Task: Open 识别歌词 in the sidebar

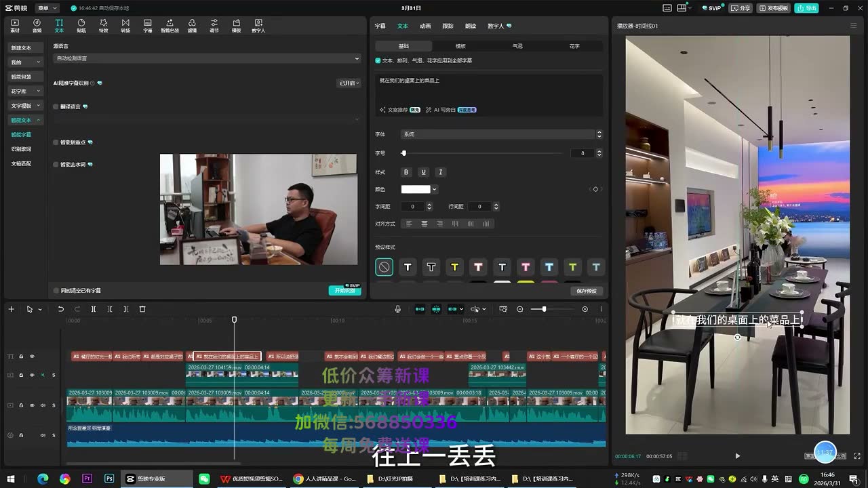Action: (x=21, y=149)
